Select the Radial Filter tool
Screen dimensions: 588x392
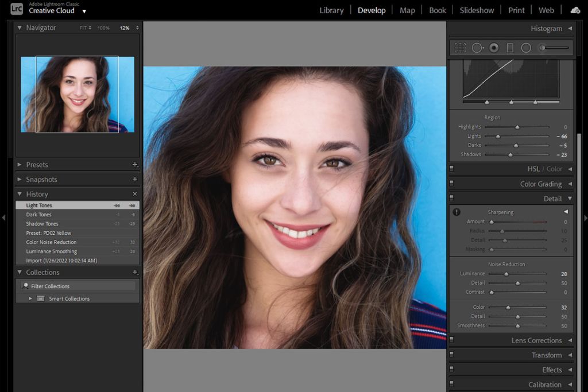coord(525,48)
